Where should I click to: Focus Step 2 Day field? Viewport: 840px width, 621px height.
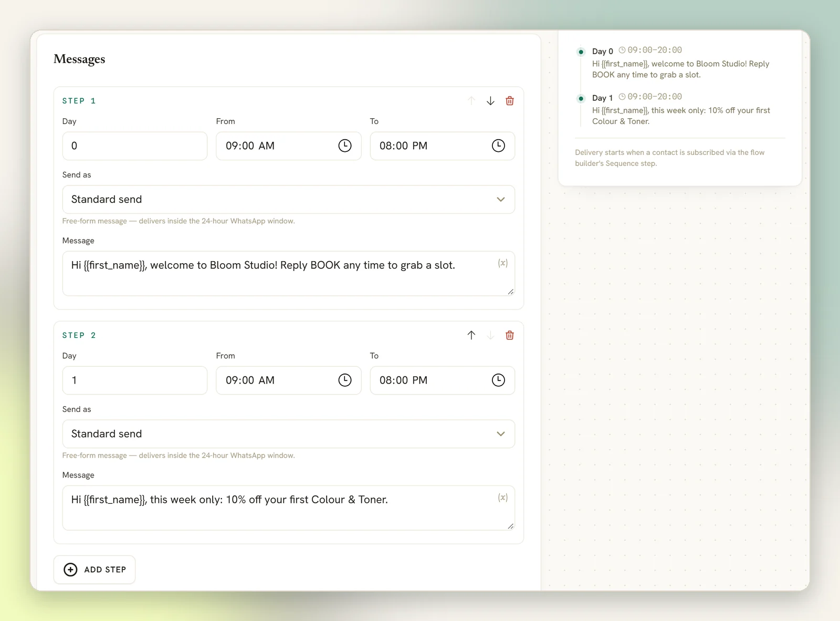point(135,380)
